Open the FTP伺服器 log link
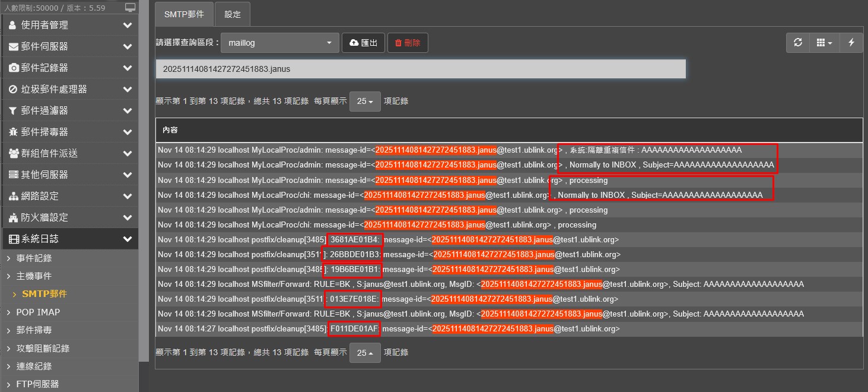This screenshot has height=392, width=868. click(x=37, y=384)
